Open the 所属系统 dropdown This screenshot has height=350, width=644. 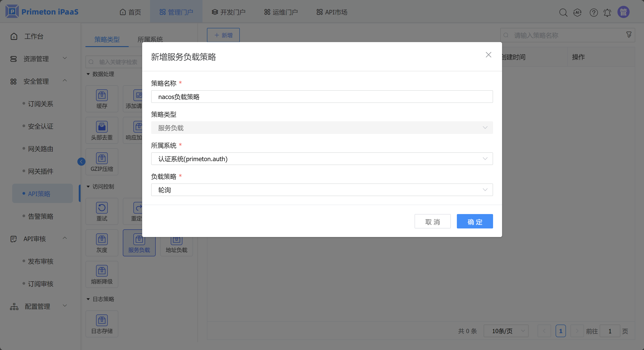pyautogui.click(x=322, y=159)
